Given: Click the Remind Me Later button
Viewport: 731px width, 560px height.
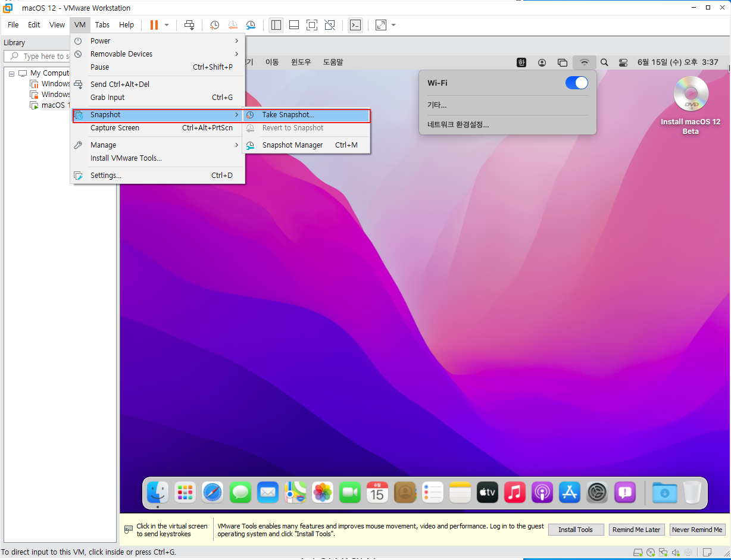Looking at the screenshot, I should 636,530.
